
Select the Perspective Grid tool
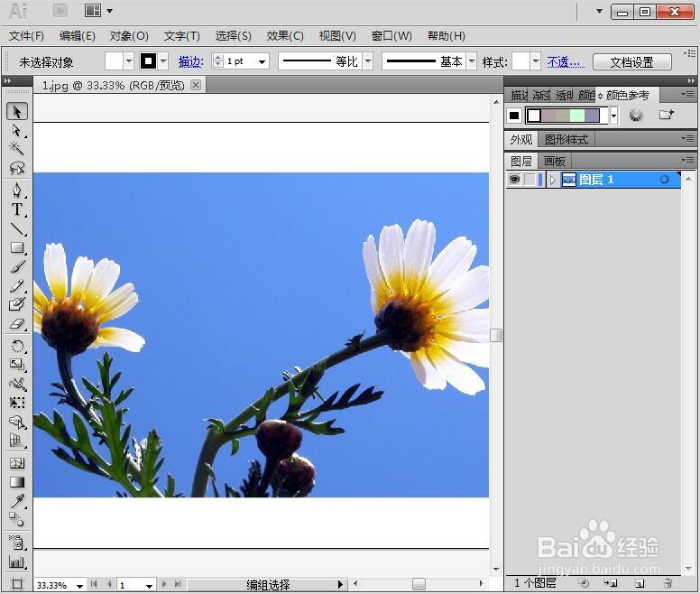tap(17, 441)
